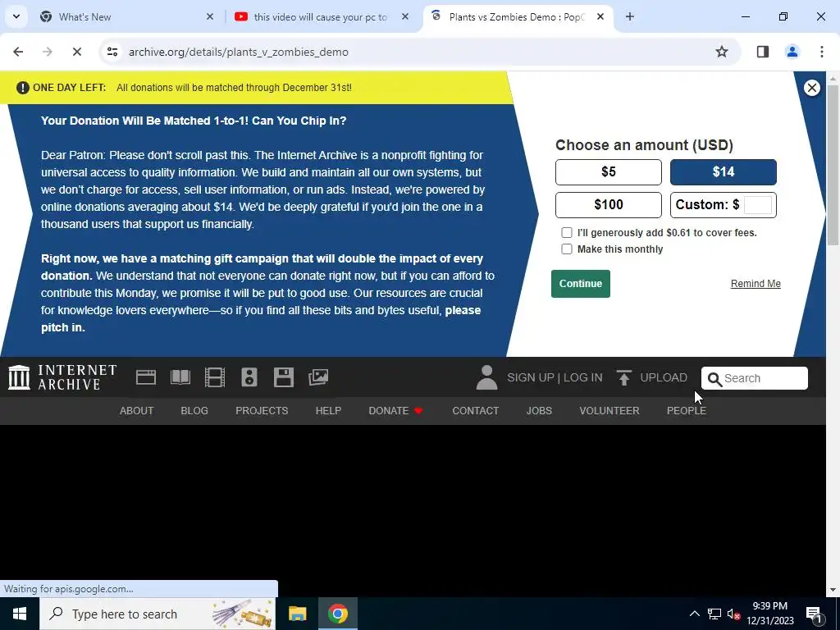Viewport: 840px width, 630px height.
Task: Click the scrollbar down arrow
Action: [833, 590]
